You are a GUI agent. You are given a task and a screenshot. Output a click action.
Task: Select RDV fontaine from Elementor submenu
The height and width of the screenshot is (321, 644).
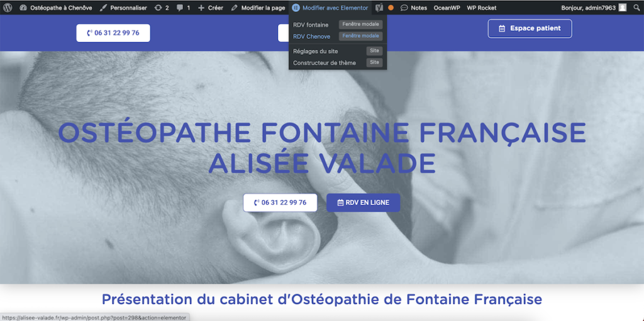(x=311, y=25)
